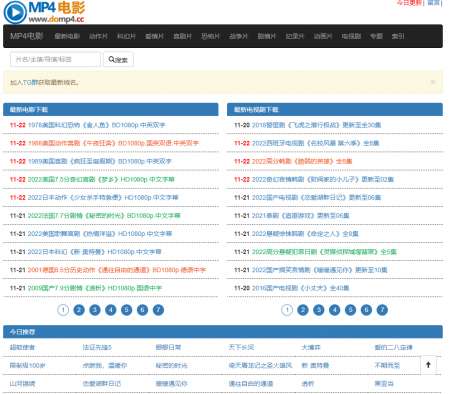Open the 索引 item in navbar
450x394 pixels.
[x=398, y=36]
